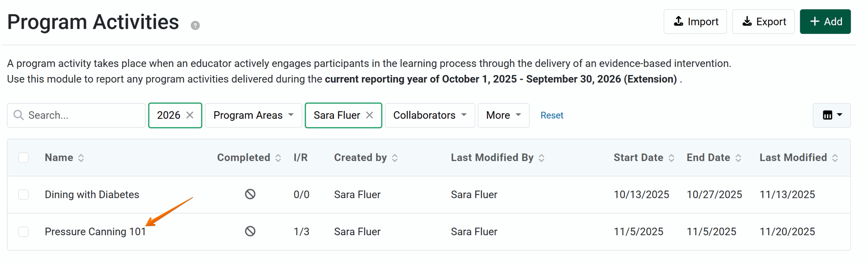The width and height of the screenshot is (868, 263).
Task: Check the Dining with Diabetes row
Action: coord(23,195)
